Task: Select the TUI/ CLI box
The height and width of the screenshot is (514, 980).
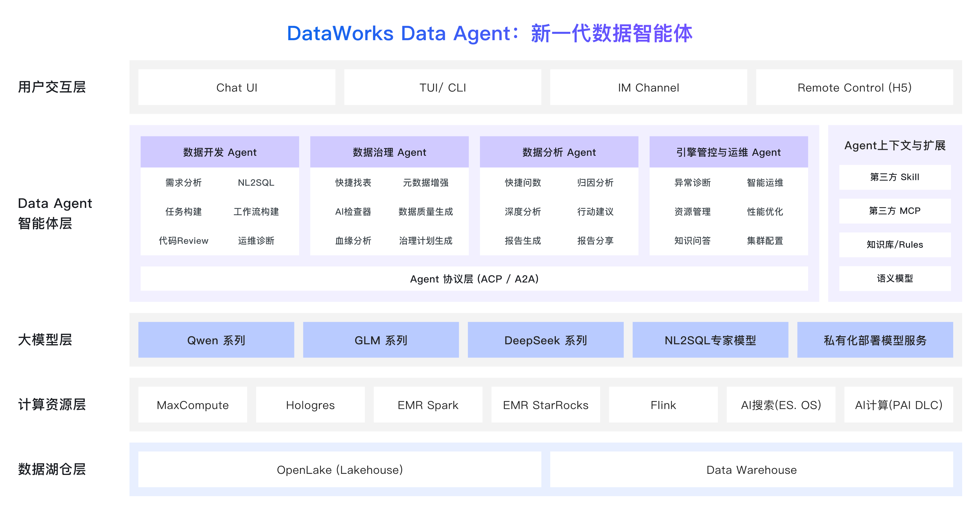Action: click(443, 87)
